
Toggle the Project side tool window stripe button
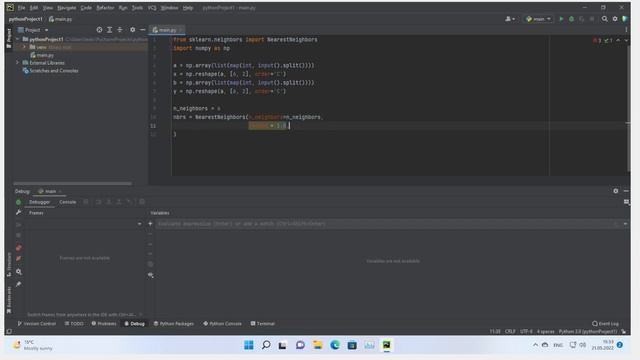[x=9, y=39]
